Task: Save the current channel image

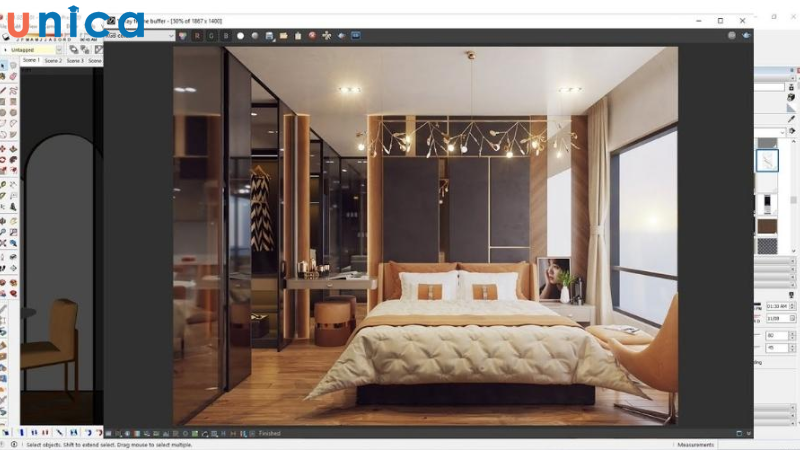Action: point(269,36)
